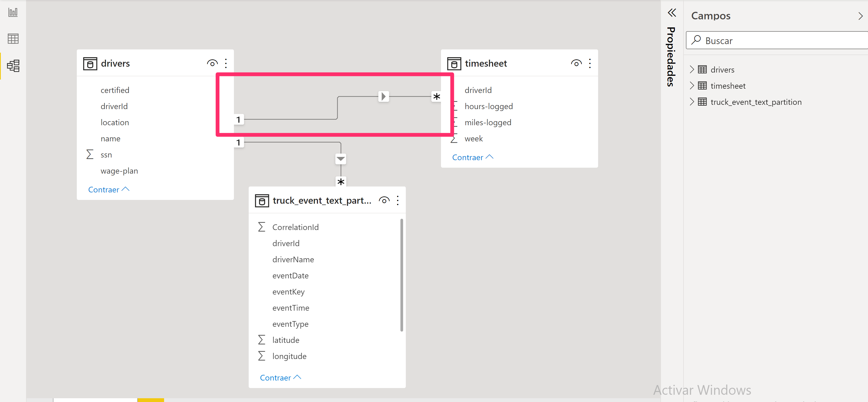Collapse the timesheet table card with Contraer

click(x=472, y=157)
